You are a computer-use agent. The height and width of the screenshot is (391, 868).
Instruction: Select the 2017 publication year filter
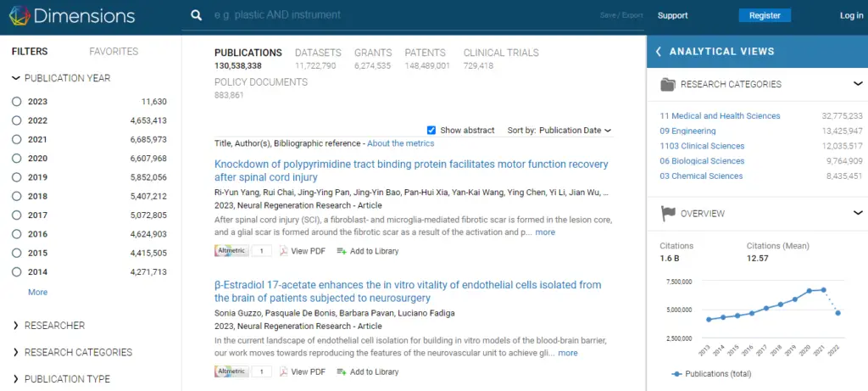click(x=17, y=215)
